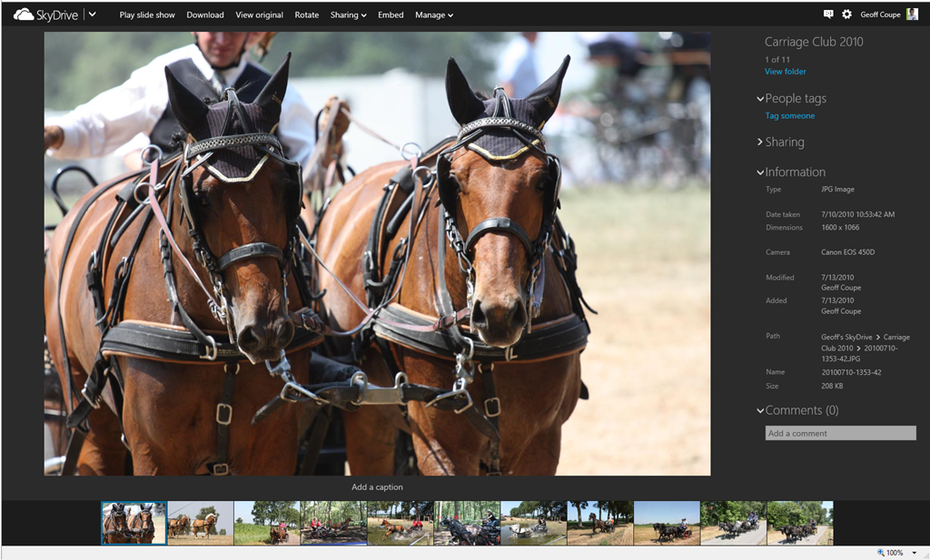
Task: Click the SkyDrive cloud logo
Action: [24, 15]
